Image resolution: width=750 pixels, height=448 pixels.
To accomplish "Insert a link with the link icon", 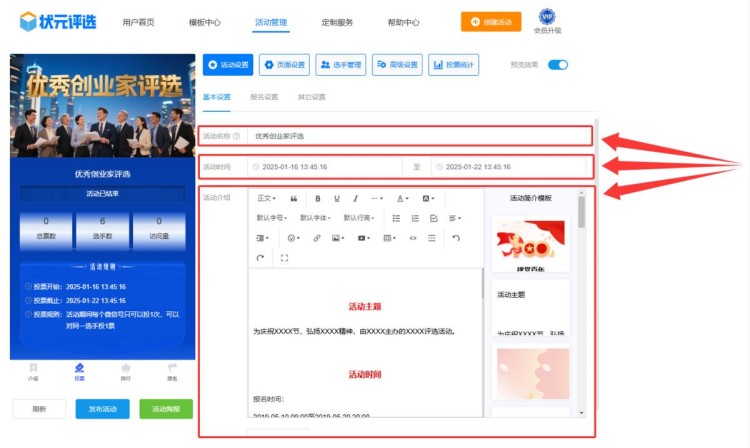I will tap(317, 238).
